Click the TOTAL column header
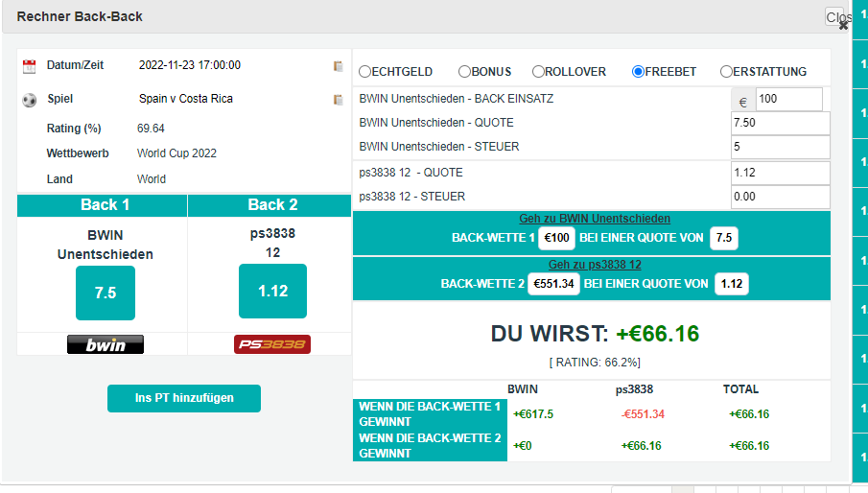 (x=740, y=389)
